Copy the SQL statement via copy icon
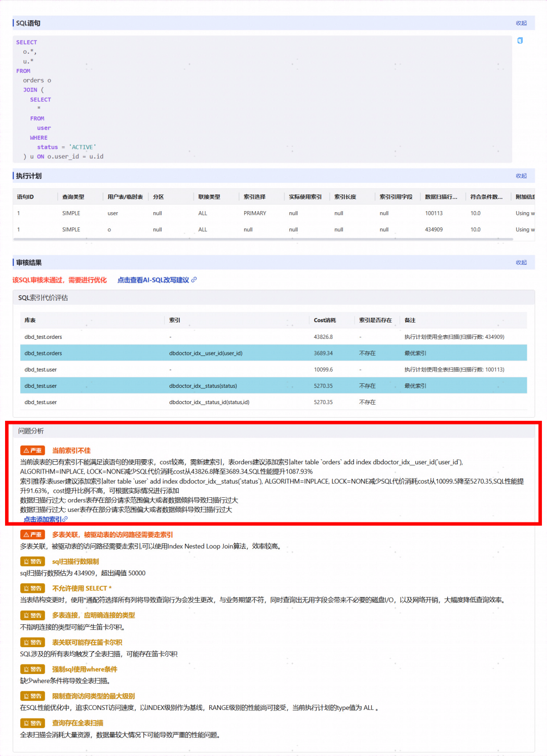This screenshot has width=547, height=756. [x=520, y=41]
